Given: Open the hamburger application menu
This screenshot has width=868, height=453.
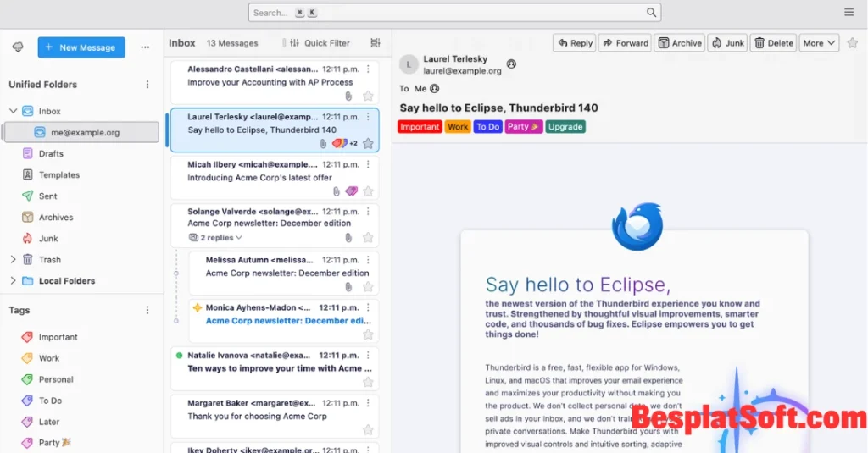Looking at the screenshot, I should point(849,12).
